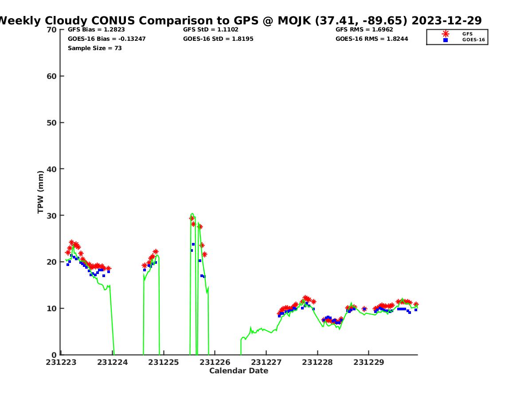Click the Calendar Date x-axis label
The width and height of the screenshot is (532, 399).
click(239, 371)
